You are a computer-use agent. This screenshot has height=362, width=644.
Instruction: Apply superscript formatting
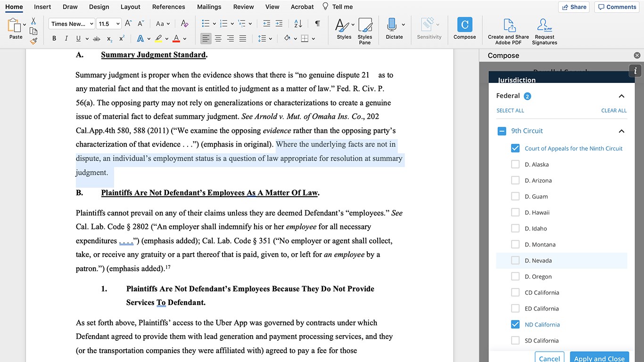point(122,39)
